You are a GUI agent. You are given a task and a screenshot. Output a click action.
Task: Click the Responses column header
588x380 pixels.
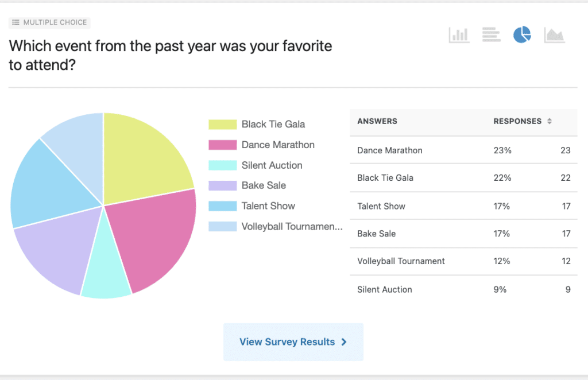517,122
